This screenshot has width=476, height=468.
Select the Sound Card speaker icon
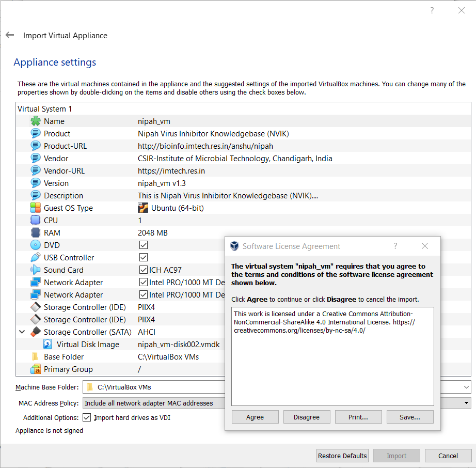[x=35, y=270]
